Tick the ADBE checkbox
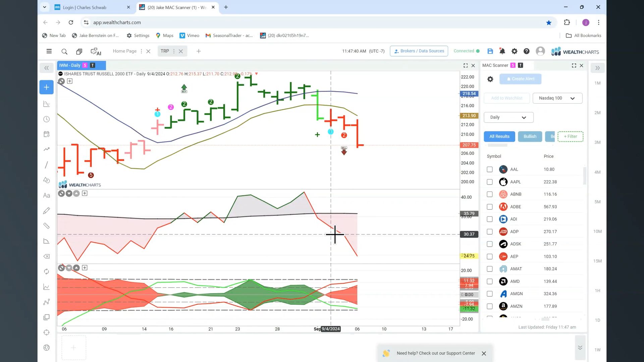The width and height of the screenshot is (644, 362). pos(490,207)
